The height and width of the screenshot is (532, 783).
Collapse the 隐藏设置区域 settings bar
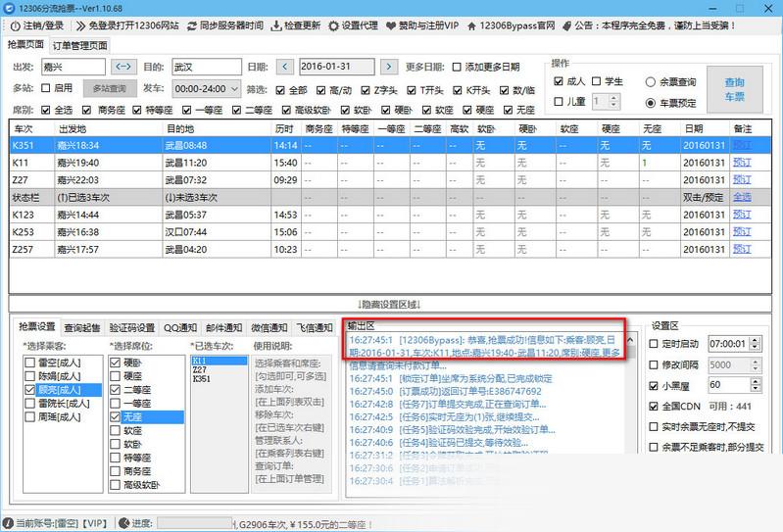(x=390, y=305)
